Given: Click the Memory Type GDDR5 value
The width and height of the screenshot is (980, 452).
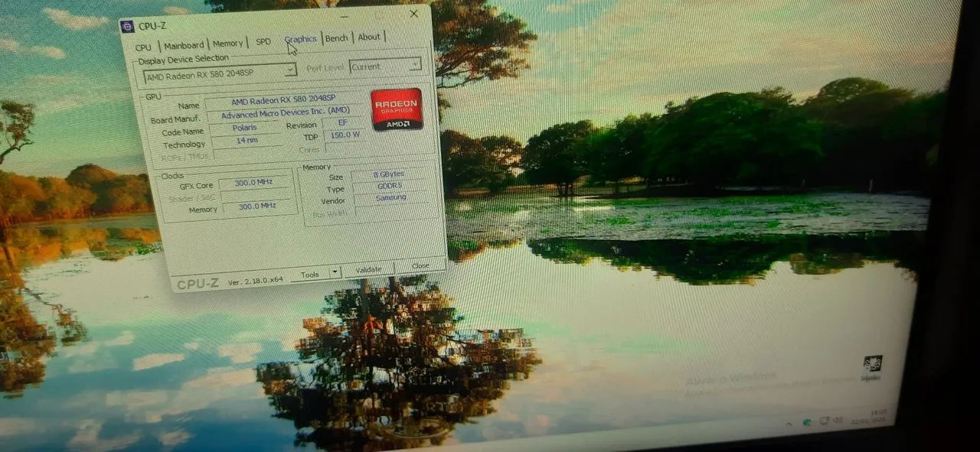Looking at the screenshot, I should click(390, 187).
